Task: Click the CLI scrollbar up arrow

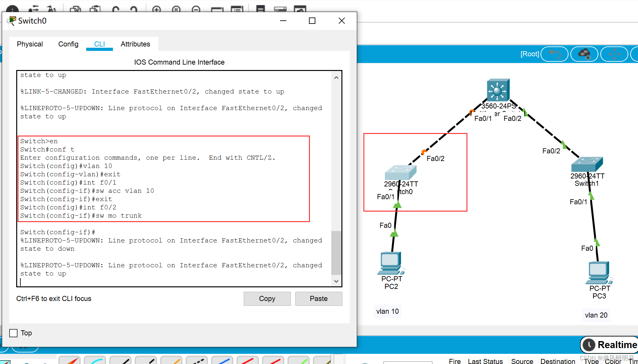Action: [x=336, y=78]
